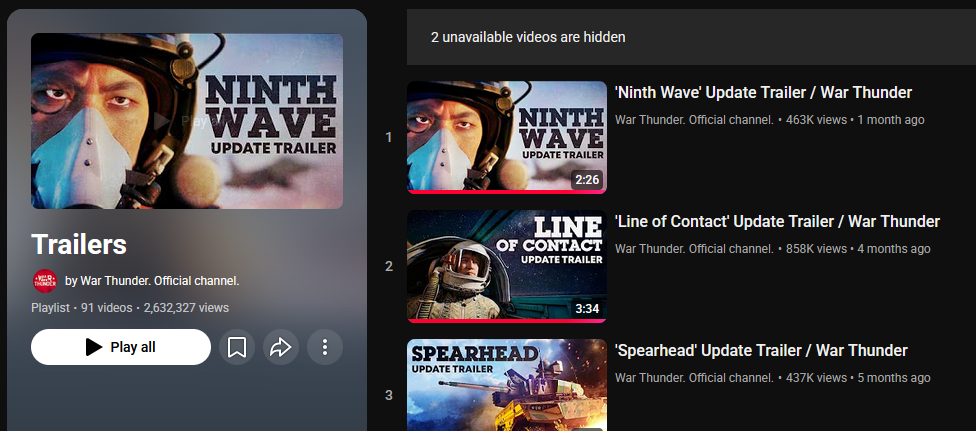Open the three-dot more actions menu

[x=325, y=347]
